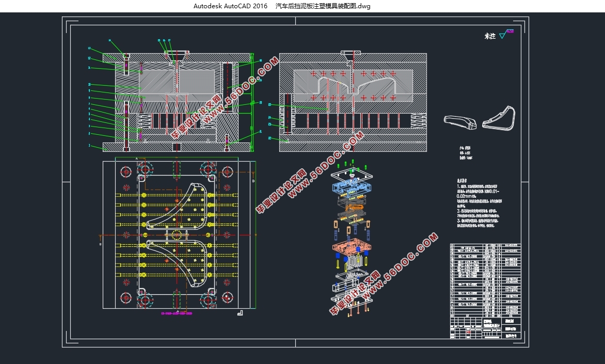Select the parts list table

pyautogui.click(x=485, y=280)
